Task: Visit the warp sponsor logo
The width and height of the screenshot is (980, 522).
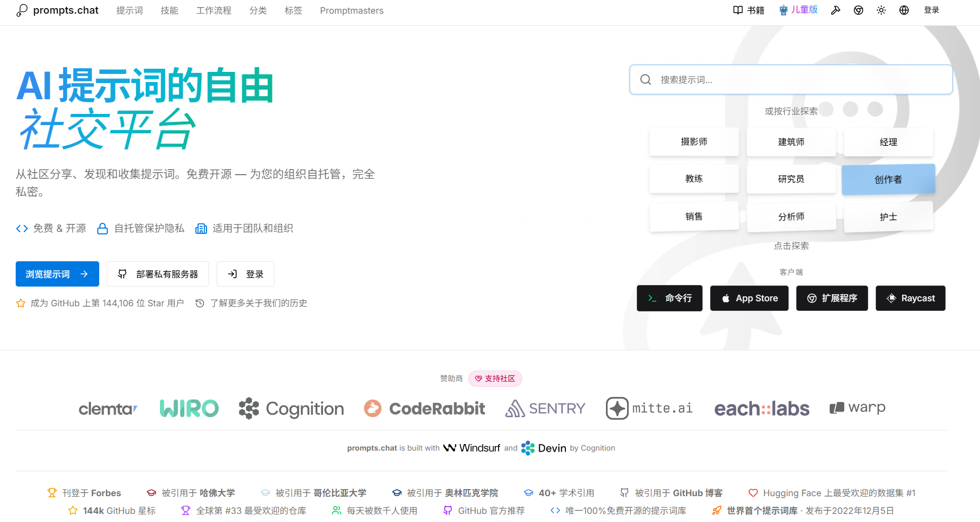Action: tap(858, 408)
